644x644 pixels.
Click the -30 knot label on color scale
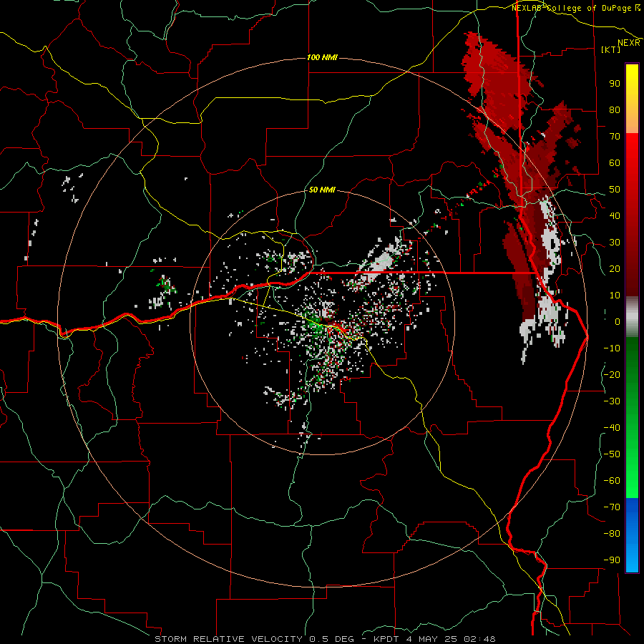(612, 401)
